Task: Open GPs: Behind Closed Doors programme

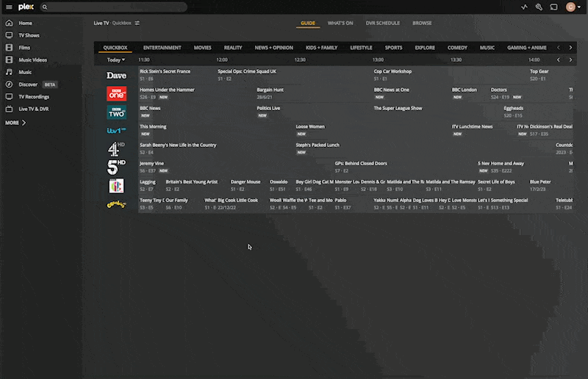Action: pyautogui.click(x=405, y=167)
